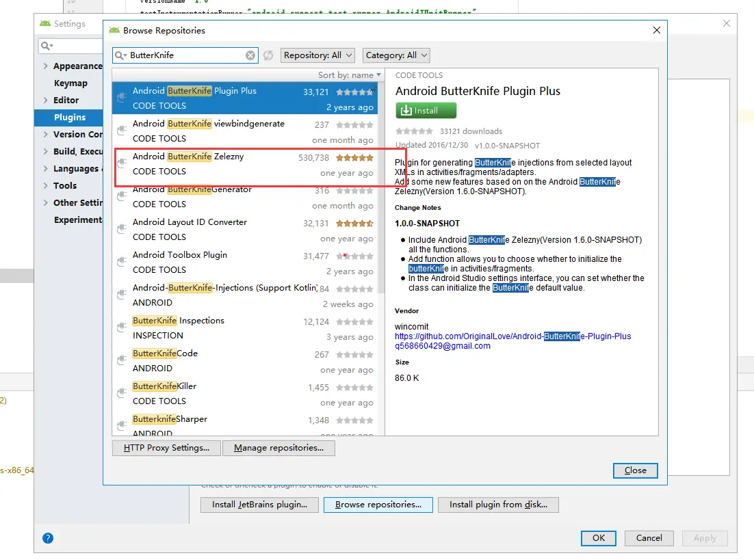754x560 pixels.
Task: Expand the Version Control settings section
Action: tap(46, 134)
